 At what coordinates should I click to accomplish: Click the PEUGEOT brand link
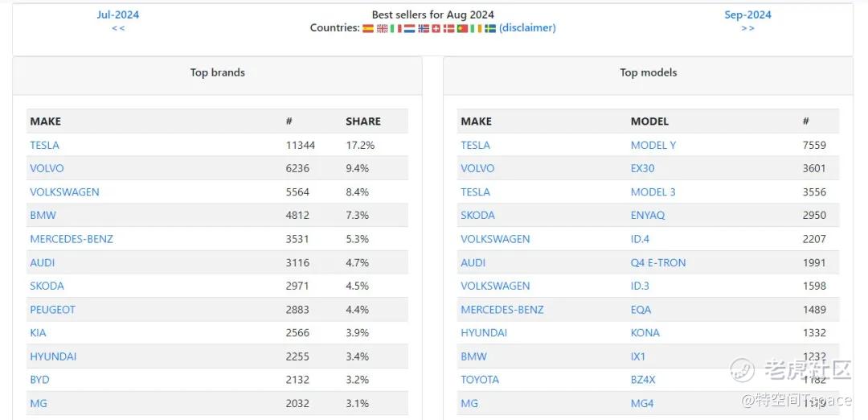point(52,310)
